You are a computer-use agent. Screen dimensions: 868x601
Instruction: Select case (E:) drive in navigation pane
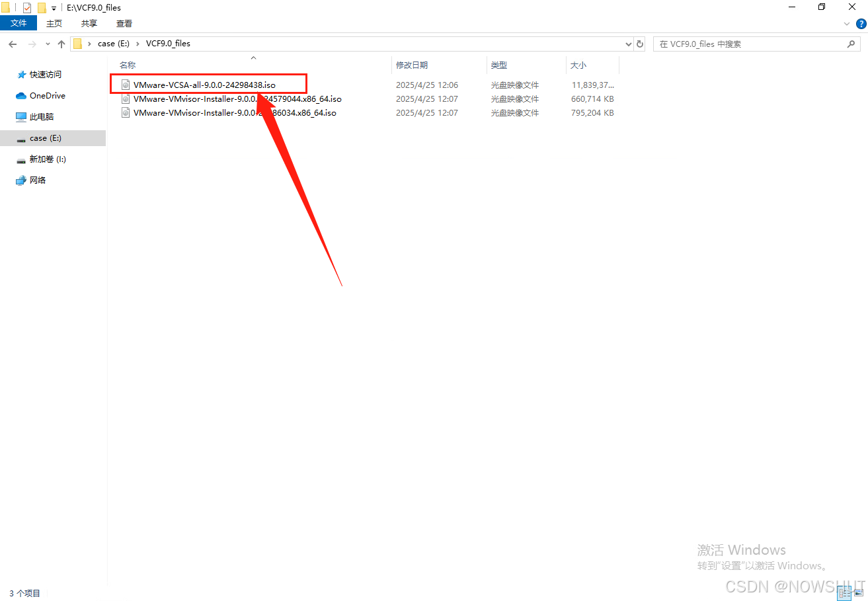click(53, 138)
